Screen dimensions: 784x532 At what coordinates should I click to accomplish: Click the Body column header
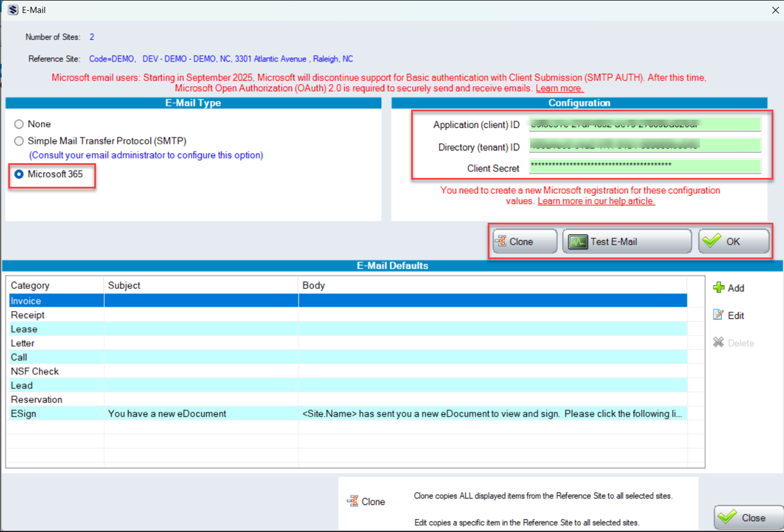tap(492, 285)
